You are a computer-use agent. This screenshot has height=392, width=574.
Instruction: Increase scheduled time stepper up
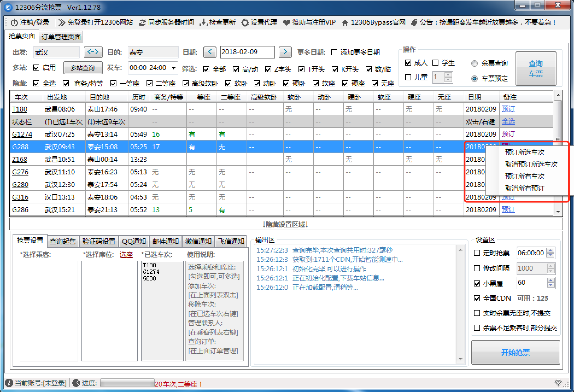[x=551, y=250]
